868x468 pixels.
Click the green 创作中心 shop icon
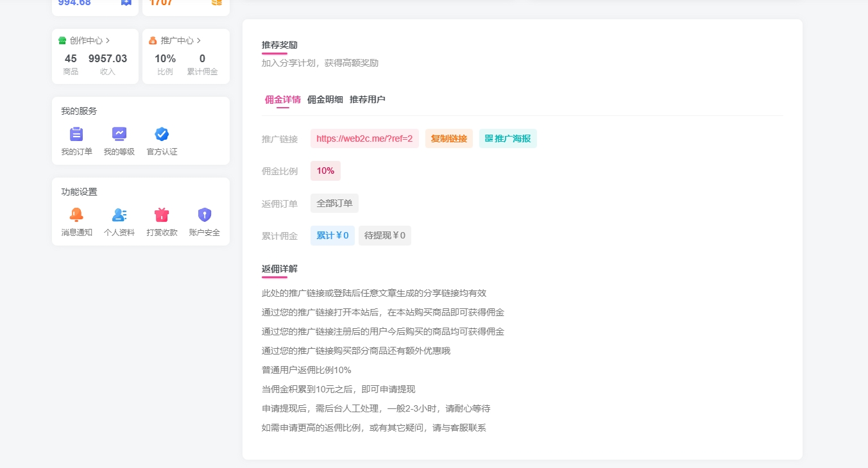(62, 40)
